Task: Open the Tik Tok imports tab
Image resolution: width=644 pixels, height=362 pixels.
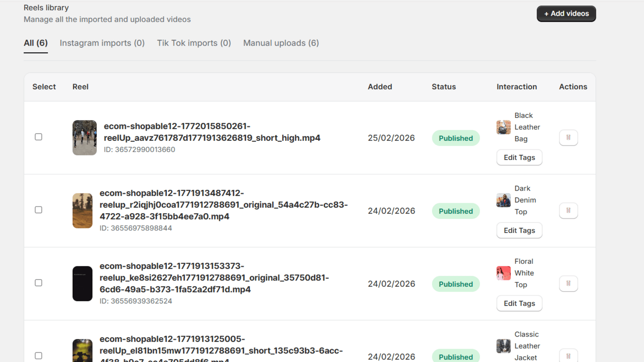Action: [194, 43]
